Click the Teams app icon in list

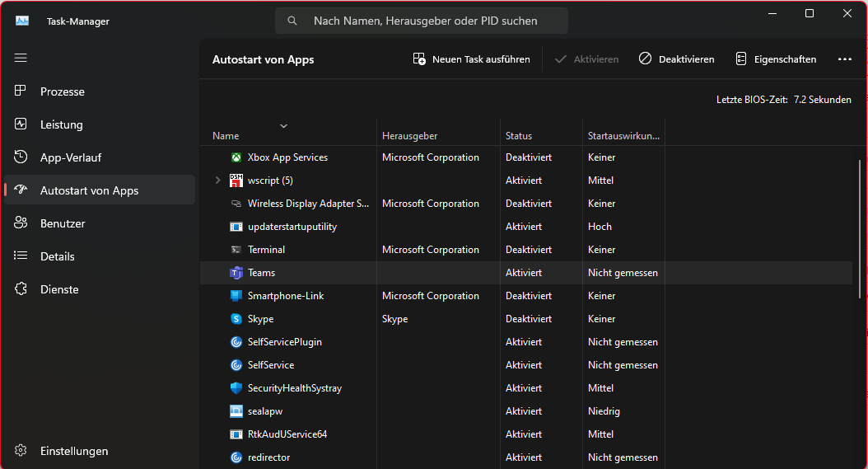coord(236,273)
